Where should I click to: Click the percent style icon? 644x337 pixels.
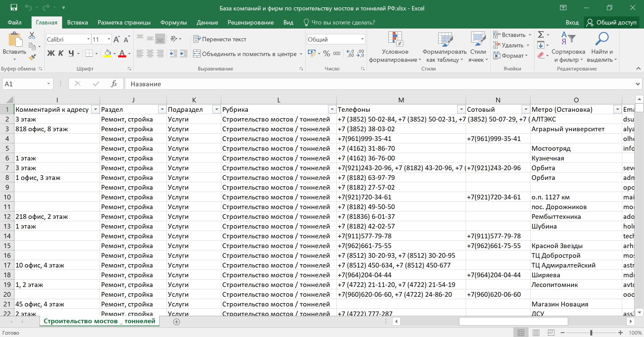click(x=326, y=54)
